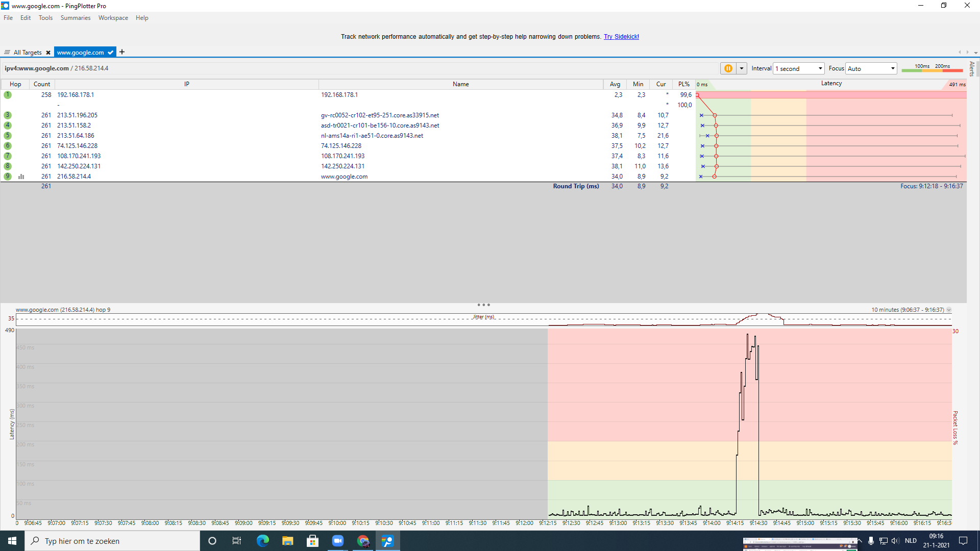
Task: Open the Alerts side panel
Action: coord(972,69)
